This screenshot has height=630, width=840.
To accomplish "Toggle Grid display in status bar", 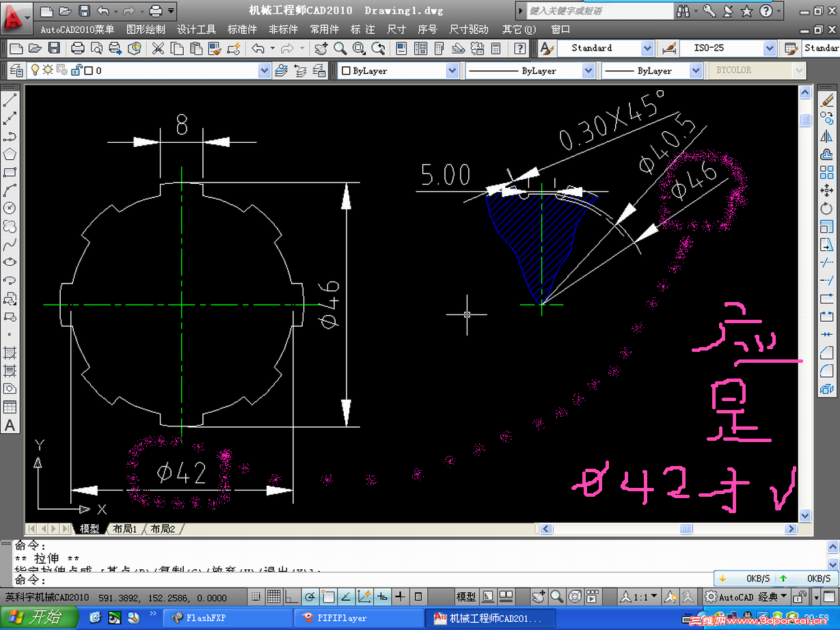I will click(x=273, y=597).
